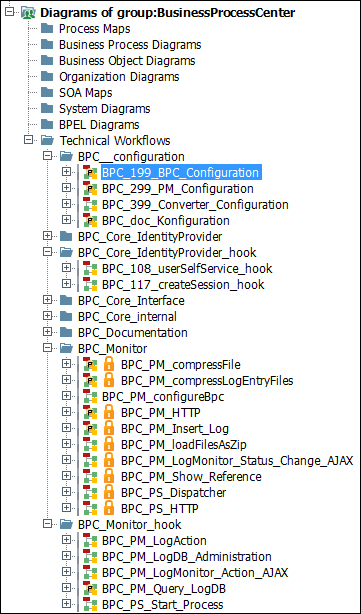Click the lock icon of BPC_PM_compressLogEntryFiles
Image resolution: width=361 pixels, height=614 pixels.
tap(109, 380)
